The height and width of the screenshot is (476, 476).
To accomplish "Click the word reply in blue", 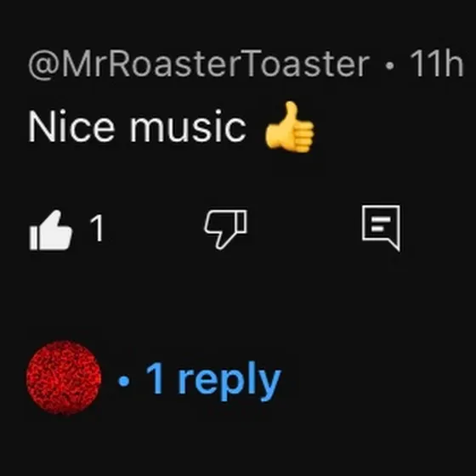I will click(229, 382).
